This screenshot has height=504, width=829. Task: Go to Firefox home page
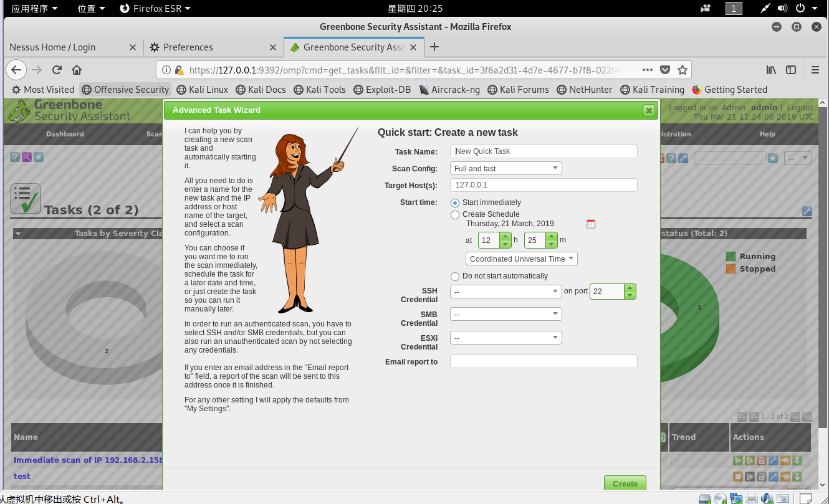point(77,70)
